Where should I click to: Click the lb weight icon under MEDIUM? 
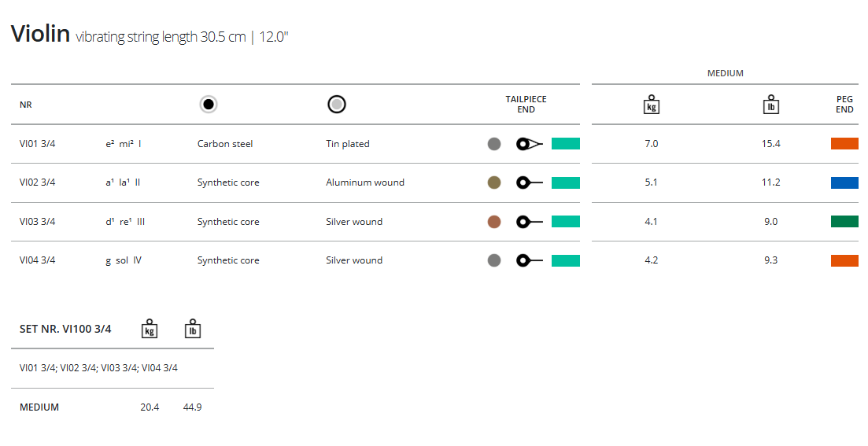771,105
